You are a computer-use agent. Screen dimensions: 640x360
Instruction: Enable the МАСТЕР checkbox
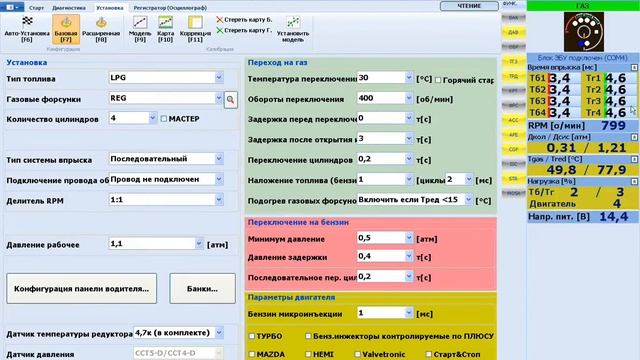pyautogui.click(x=164, y=119)
